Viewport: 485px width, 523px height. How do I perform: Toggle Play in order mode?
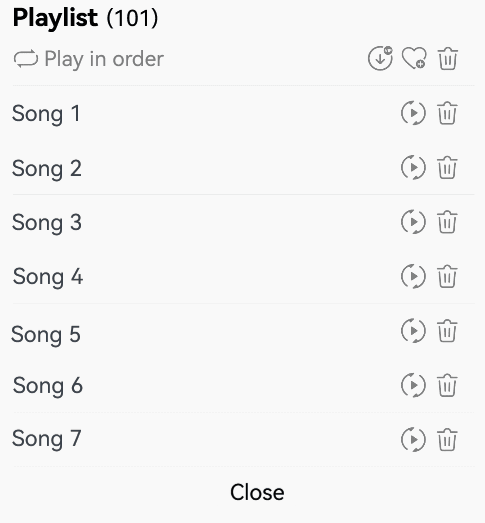(x=89, y=59)
